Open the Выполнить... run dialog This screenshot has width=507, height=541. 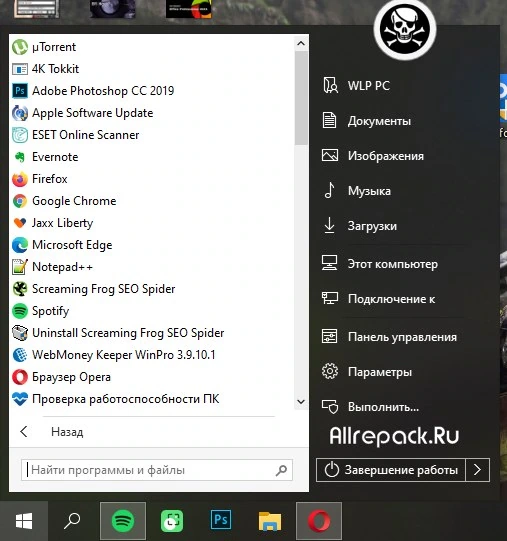pyautogui.click(x=370, y=407)
